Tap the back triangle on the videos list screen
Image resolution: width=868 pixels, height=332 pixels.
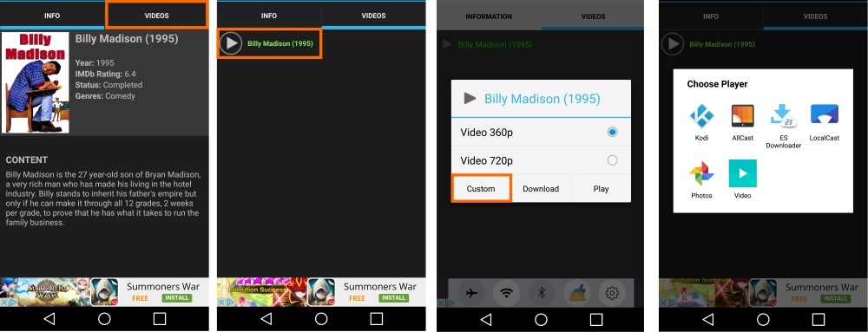[x=266, y=319]
